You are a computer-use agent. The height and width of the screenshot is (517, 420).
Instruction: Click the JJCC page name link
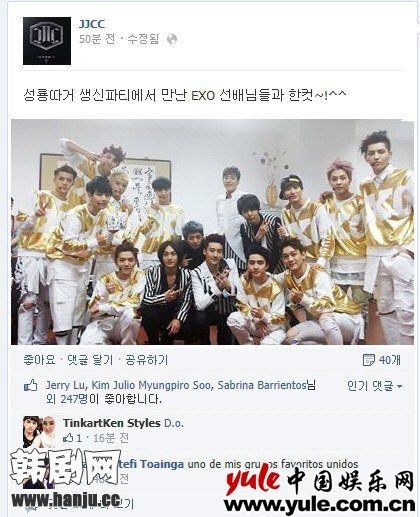(x=92, y=24)
